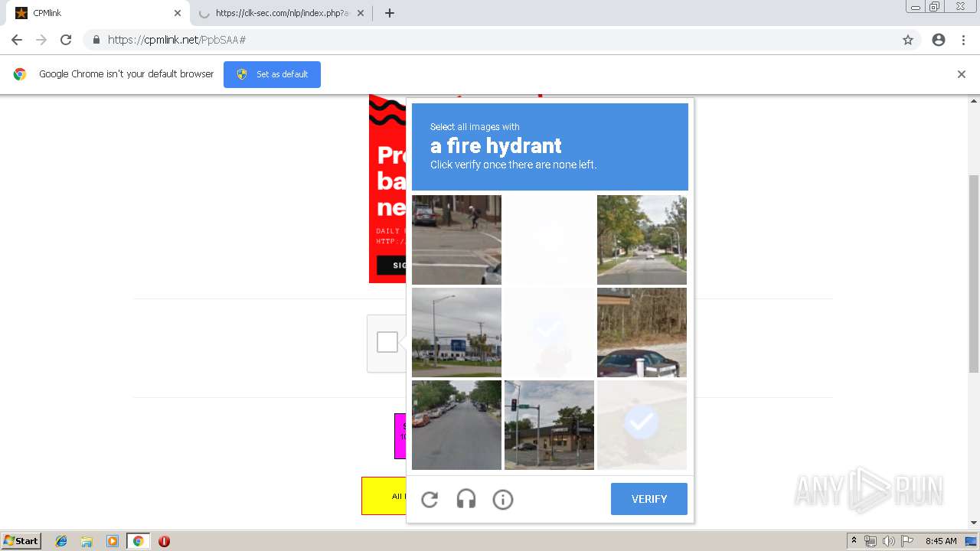Click Set as default button
This screenshot has height=551, width=980.
click(272, 74)
